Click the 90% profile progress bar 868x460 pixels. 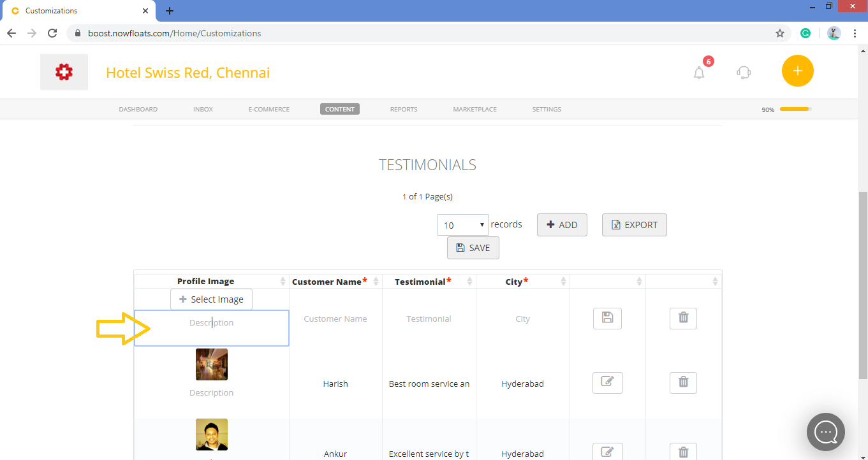(795, 110)
